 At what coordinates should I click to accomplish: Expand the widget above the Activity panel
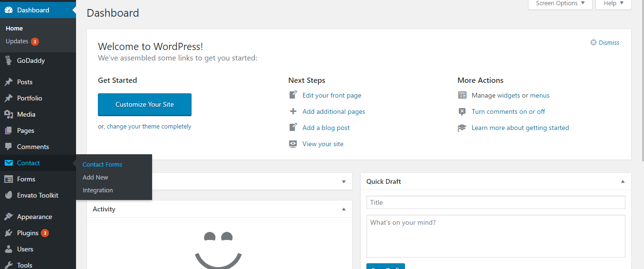(x=344, y=181)
